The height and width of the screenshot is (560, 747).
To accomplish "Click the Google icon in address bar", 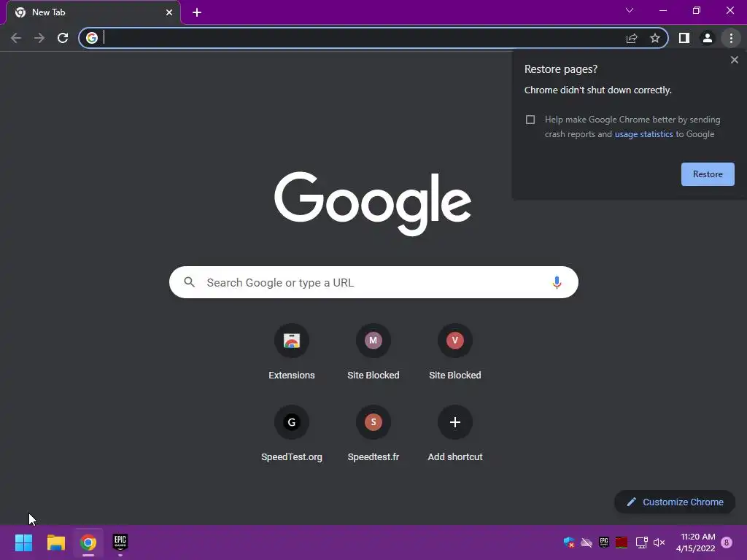I will tap(92, 38).
